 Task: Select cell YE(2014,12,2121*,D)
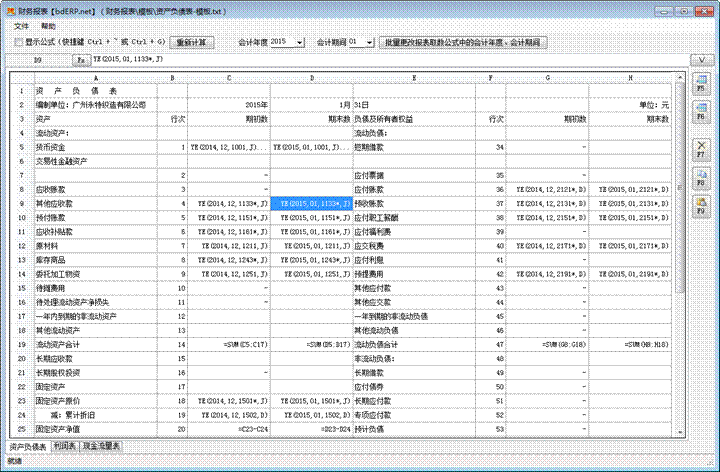[548, 189]
